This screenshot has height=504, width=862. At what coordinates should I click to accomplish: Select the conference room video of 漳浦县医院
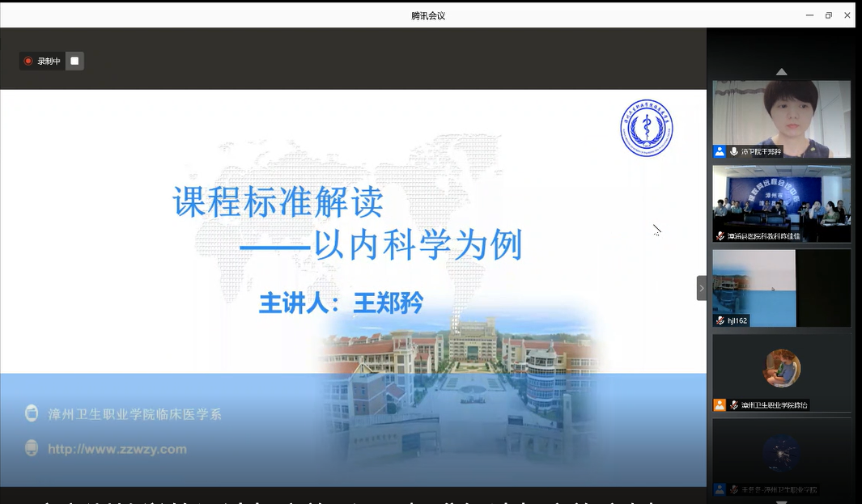781,198
